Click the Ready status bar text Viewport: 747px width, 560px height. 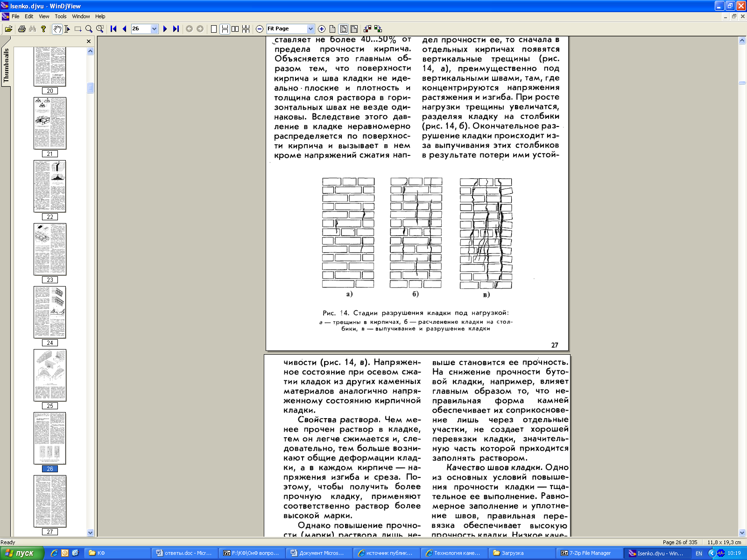tap(8, 542)
